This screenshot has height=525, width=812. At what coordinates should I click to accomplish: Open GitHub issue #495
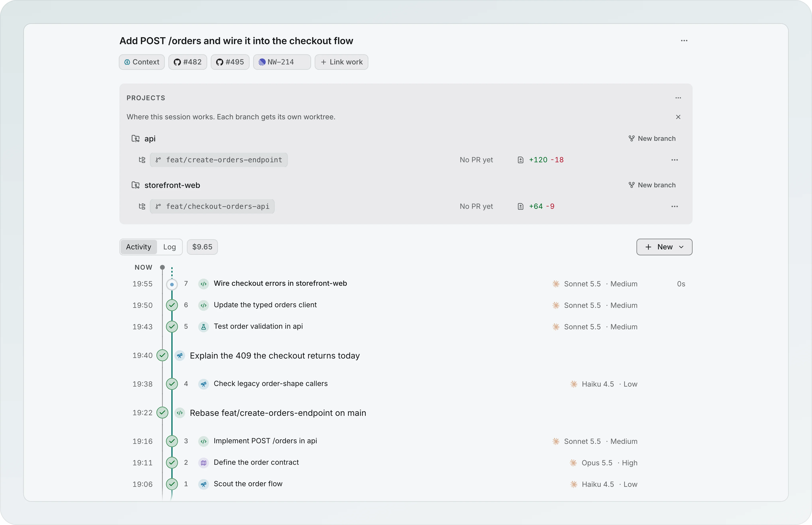click(x=230, y=62)
